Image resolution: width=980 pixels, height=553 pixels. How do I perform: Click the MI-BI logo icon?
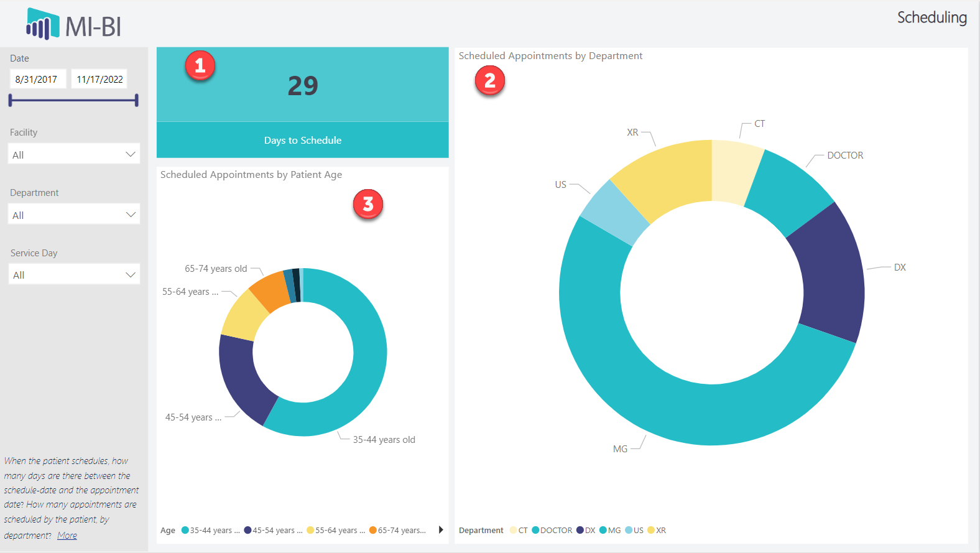[42, 25]
